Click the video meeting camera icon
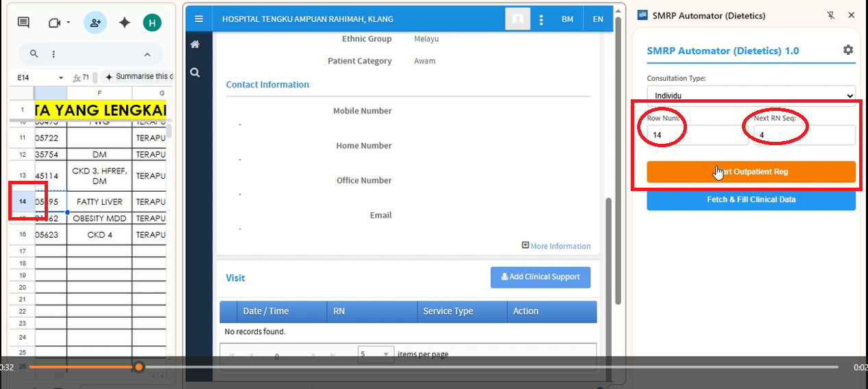Viewport: 868px width, 389px height. 55,23
